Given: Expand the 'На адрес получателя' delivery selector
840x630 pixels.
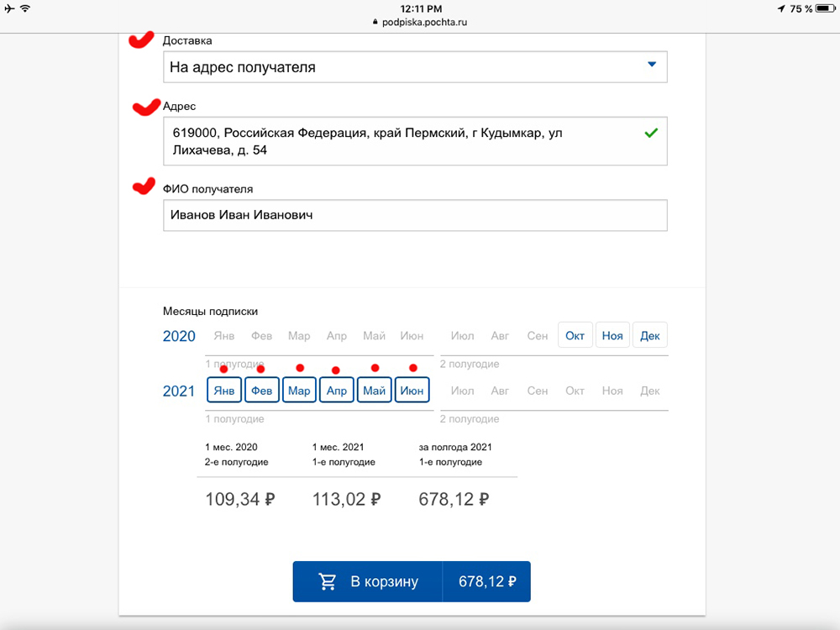Looking at the screenshot, I should [415, 67].
